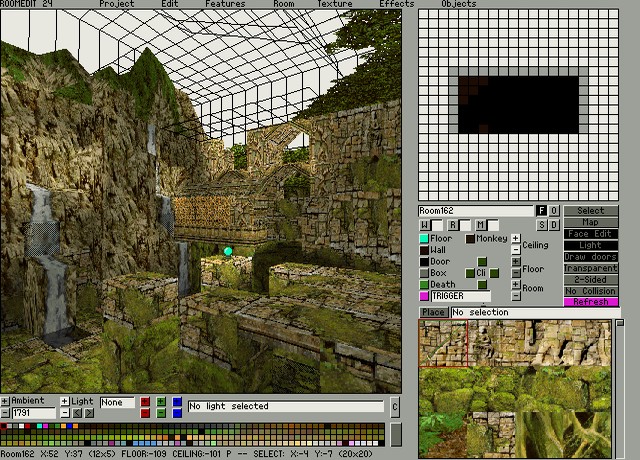
Task: Click the magenta Trigger button
Action: coord(424,296)
